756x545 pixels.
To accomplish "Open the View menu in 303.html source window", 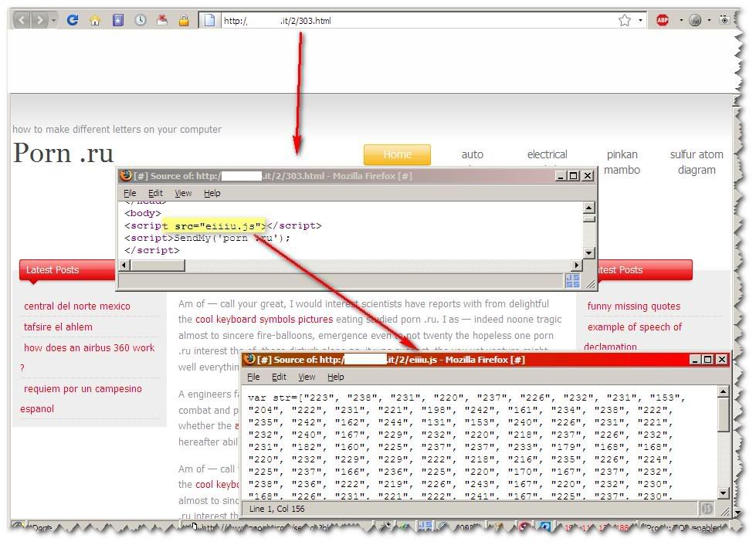I will tap(183, 193).
